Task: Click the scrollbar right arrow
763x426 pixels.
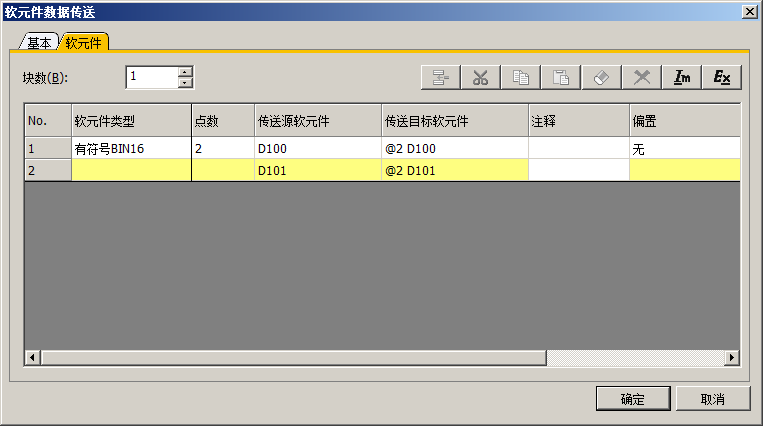Action: click(732, 357)
